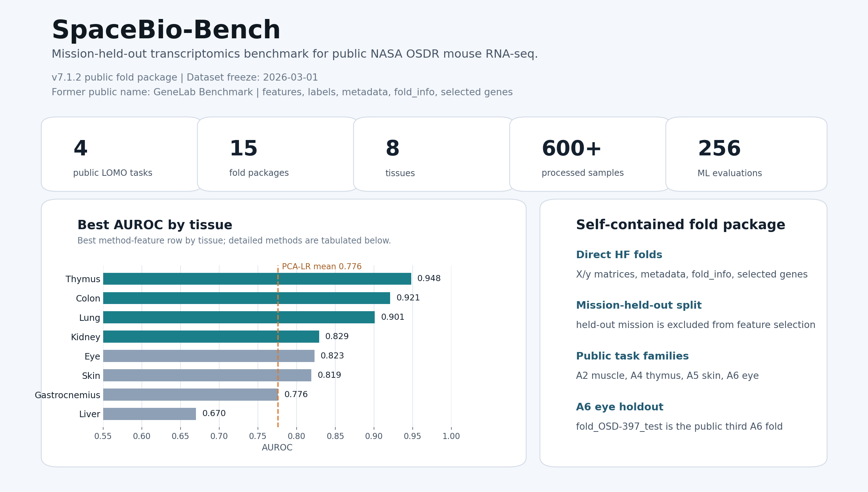Click the Liver axis label
The height and width of the screenshot is (492, 868).
pyautogui.click(x=90, y=414)
